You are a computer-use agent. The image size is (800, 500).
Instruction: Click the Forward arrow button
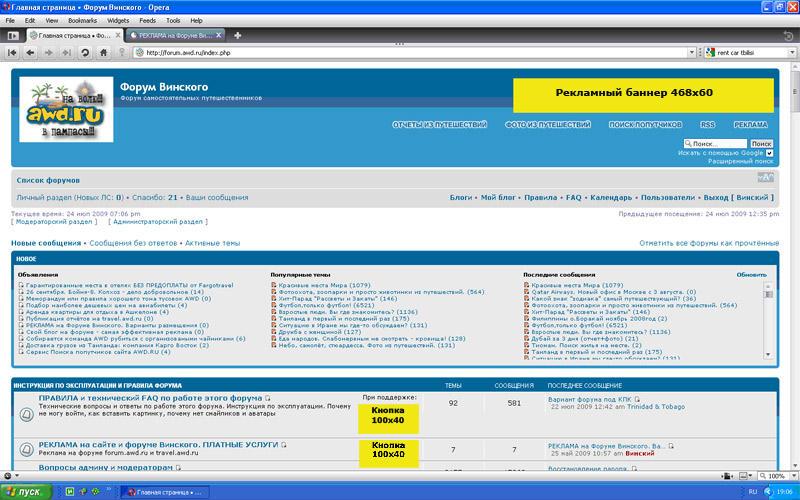click(x=48, y=53)
